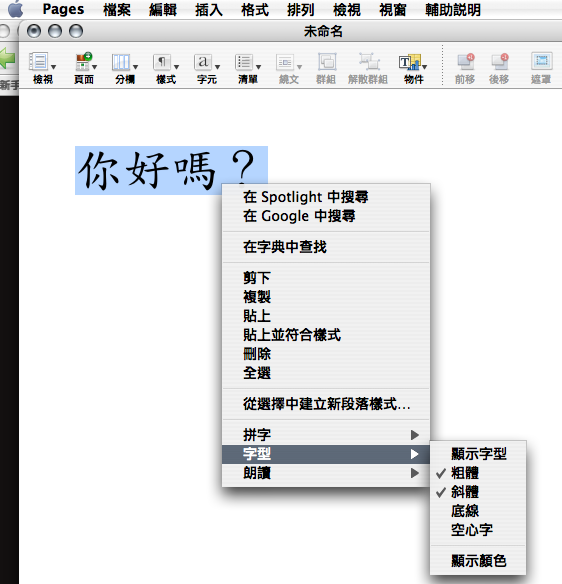The image size is (562, 584).
Task: Open the 檢視 view toolbar icon
Action: (x=39, y=62)
